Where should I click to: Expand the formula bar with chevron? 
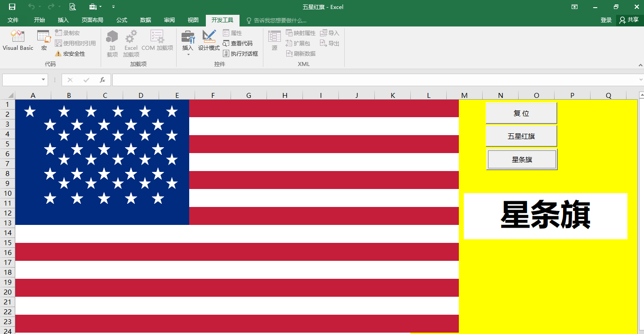tap(641, 80)
